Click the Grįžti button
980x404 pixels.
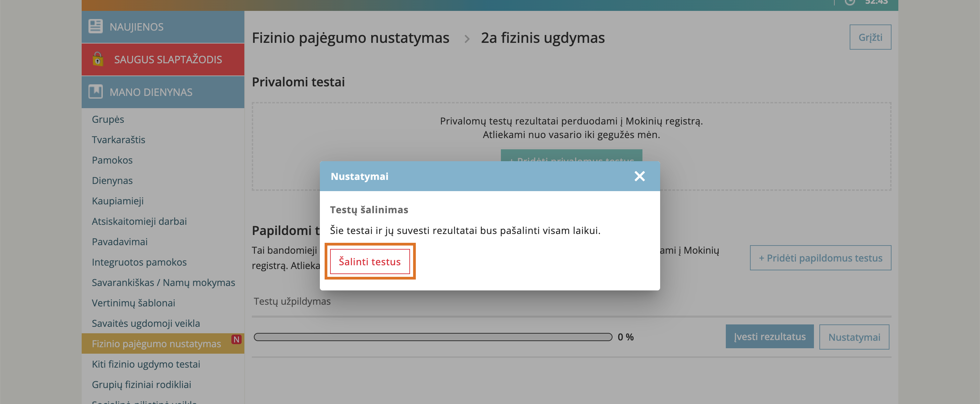[870, 37]
